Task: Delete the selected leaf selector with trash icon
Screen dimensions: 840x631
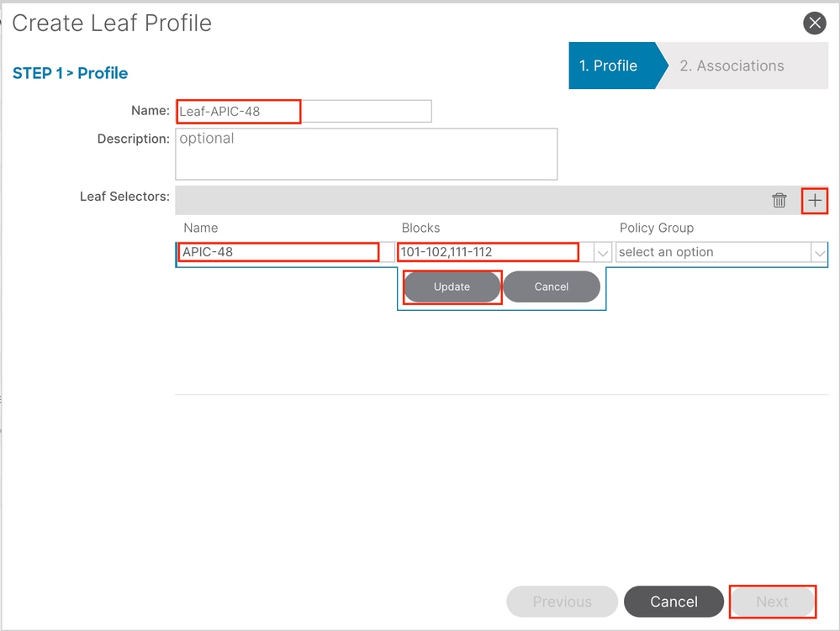Action: click(x=779, y=201)
